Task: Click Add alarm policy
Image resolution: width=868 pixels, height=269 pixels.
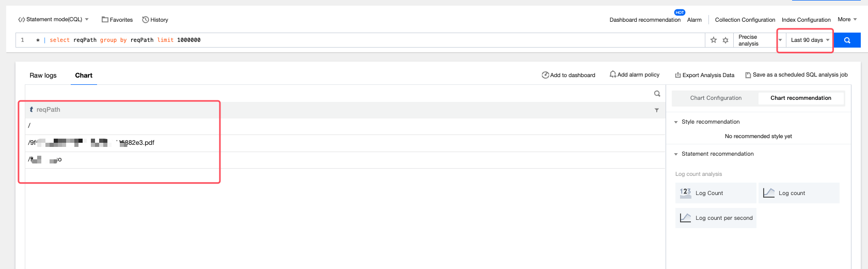Action: pyautogui.click(x=635, y=74)
